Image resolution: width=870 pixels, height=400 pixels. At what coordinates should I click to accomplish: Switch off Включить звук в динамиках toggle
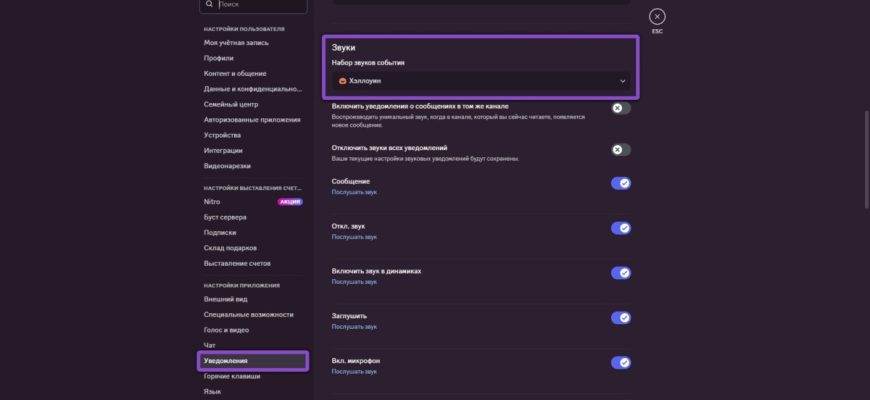620,273
